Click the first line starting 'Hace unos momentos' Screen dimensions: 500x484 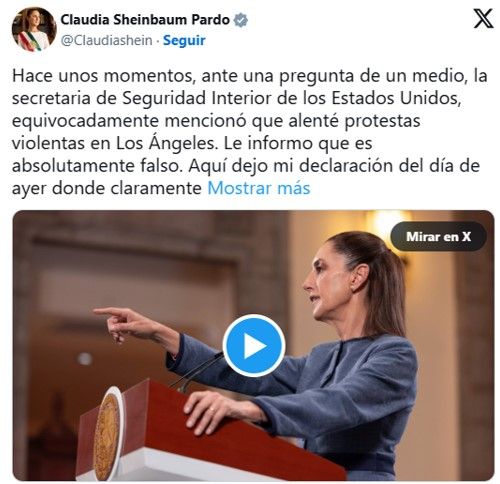coord(250,76)
